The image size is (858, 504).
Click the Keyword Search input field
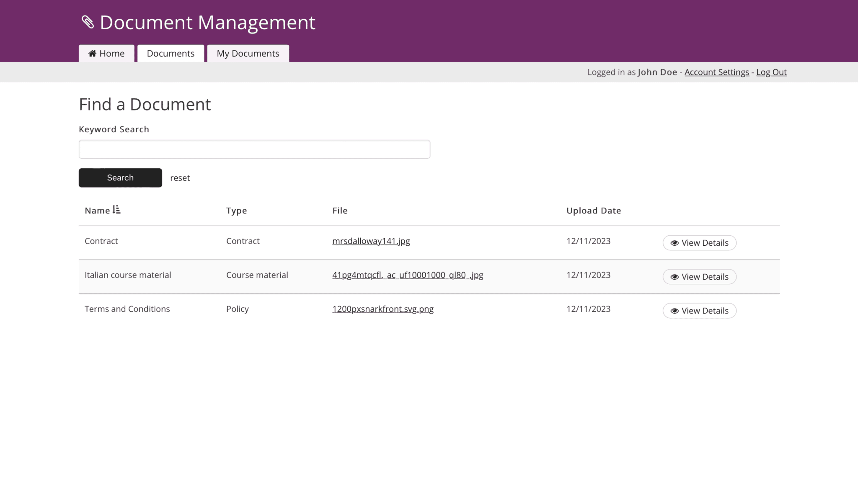[254, 149]
